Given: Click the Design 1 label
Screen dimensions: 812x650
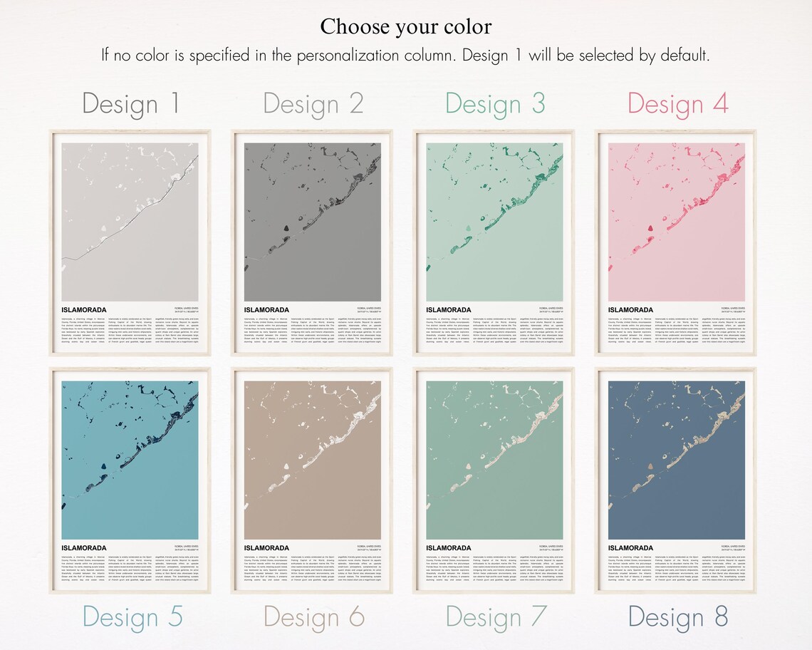Looking at the screenshot, I should coord(131,103).
